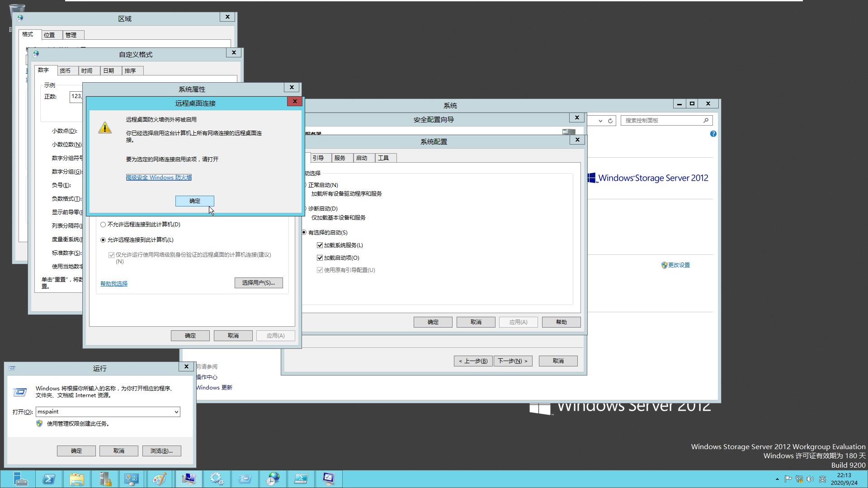Open Server Manager from the taskbar

point(20,479)
